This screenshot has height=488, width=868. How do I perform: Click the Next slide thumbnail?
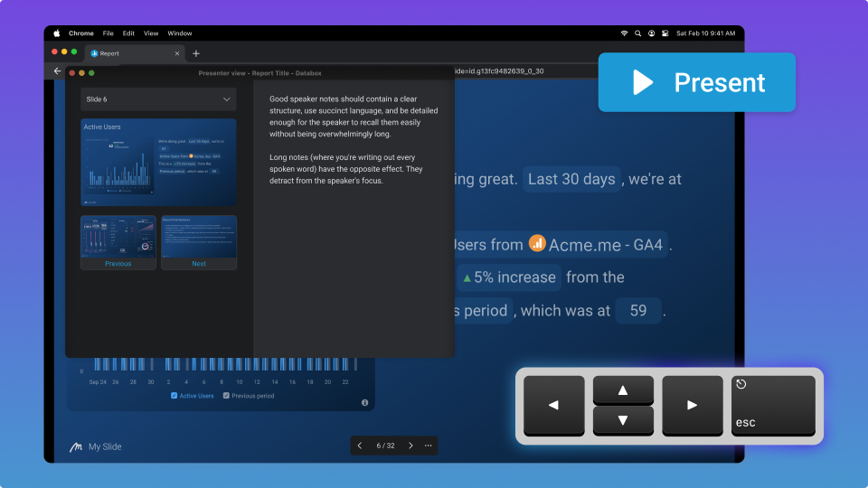coord(199,237)
